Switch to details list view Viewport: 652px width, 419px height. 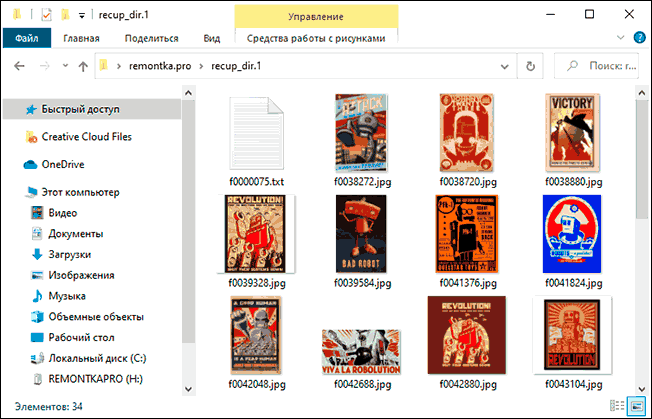[x=620, y=407]
